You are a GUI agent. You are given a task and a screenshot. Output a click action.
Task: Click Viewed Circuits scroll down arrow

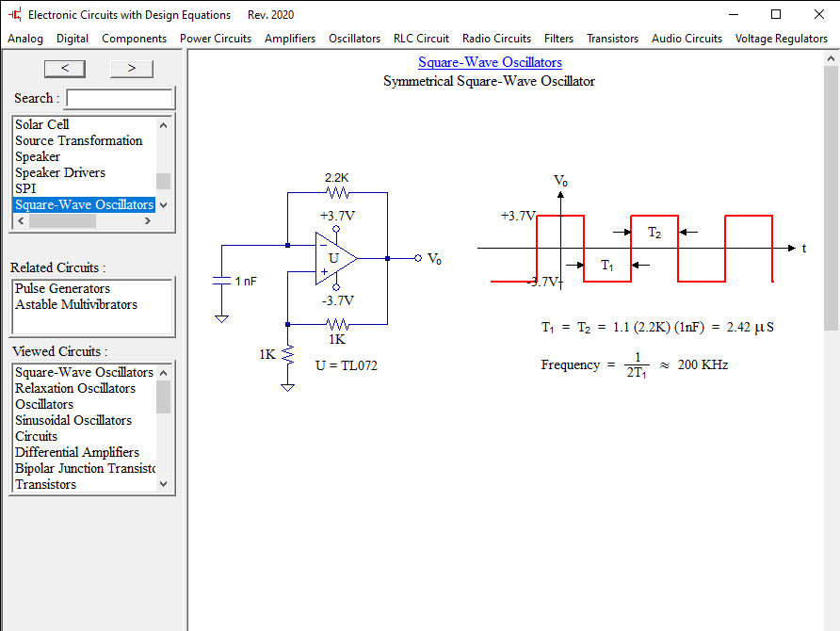coord(164,484)
